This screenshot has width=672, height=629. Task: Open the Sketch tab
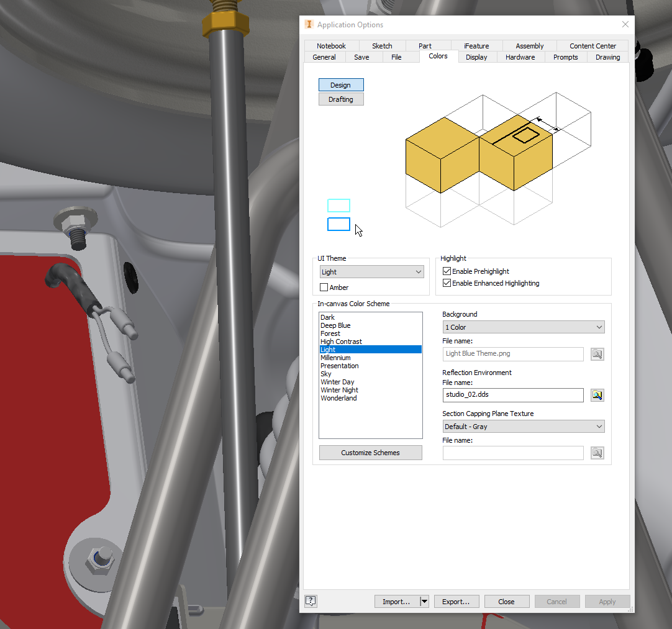tap(382, 45)
